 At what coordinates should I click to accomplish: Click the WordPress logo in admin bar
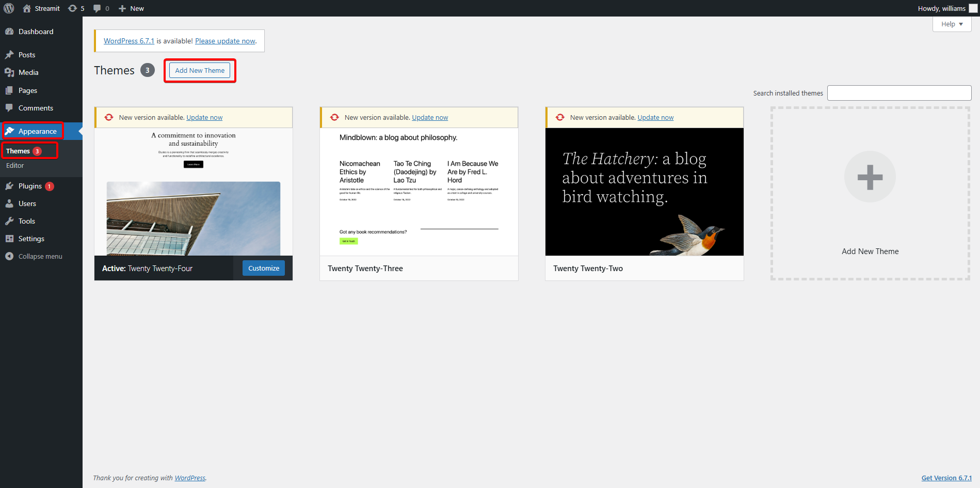tap(9, 8)
